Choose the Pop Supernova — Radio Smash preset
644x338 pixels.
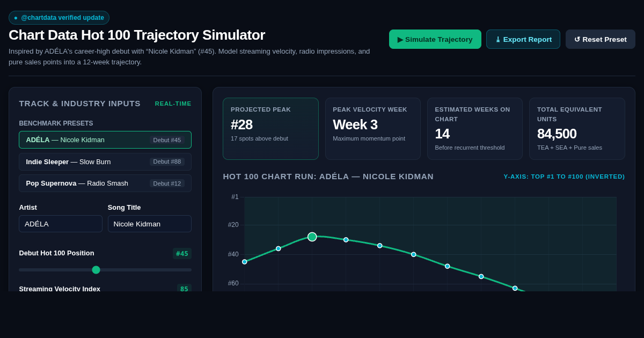coord(105,183)
